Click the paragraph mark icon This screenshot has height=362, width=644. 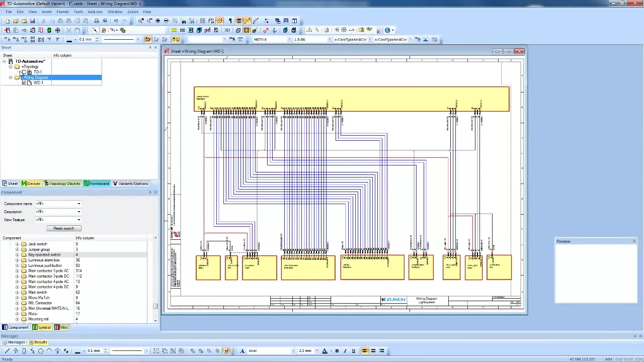pos(230,21)
